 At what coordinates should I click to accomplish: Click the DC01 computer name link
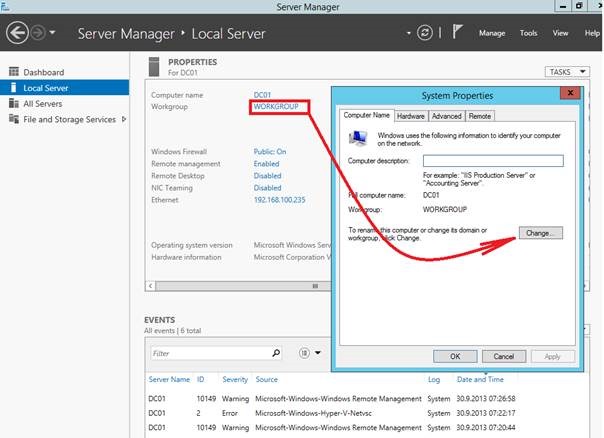(x=262, y=95)
